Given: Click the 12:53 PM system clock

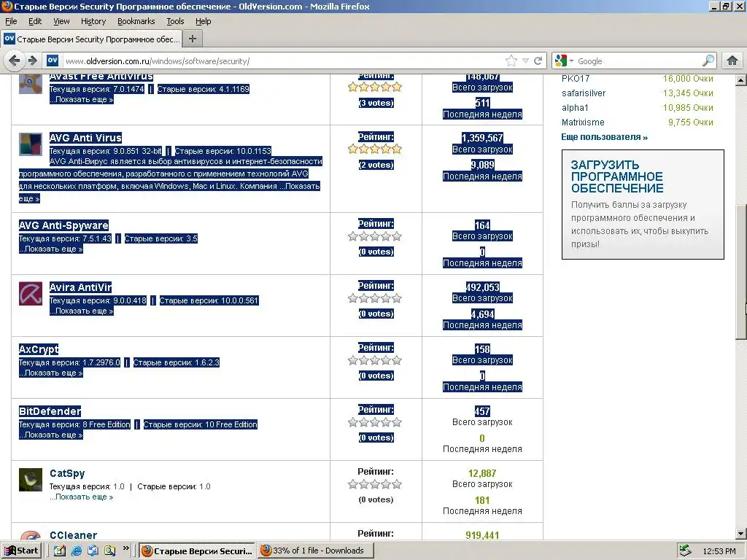Looking at the screenshot, I should 719,551.
